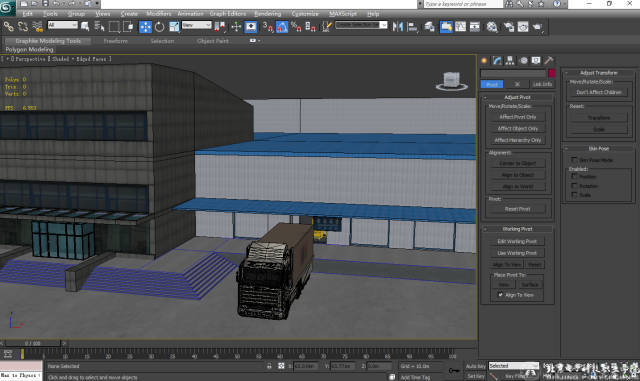The image size is (640, 381).
Task: Open the Curve Editor icon
Action: 460,27
